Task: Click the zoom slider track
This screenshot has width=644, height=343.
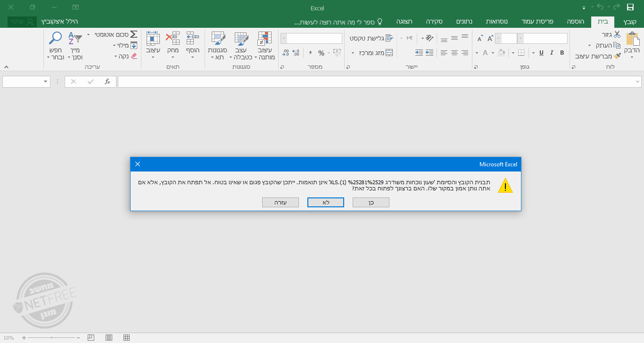Action: coord(51,338)
